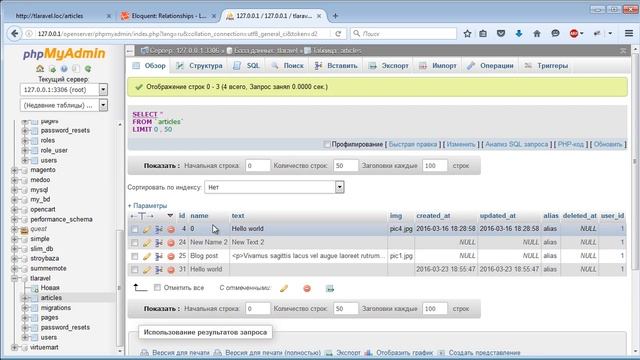Open the Pocket toolbar icon
Screen dimensions: 640x360
(501, 33)
